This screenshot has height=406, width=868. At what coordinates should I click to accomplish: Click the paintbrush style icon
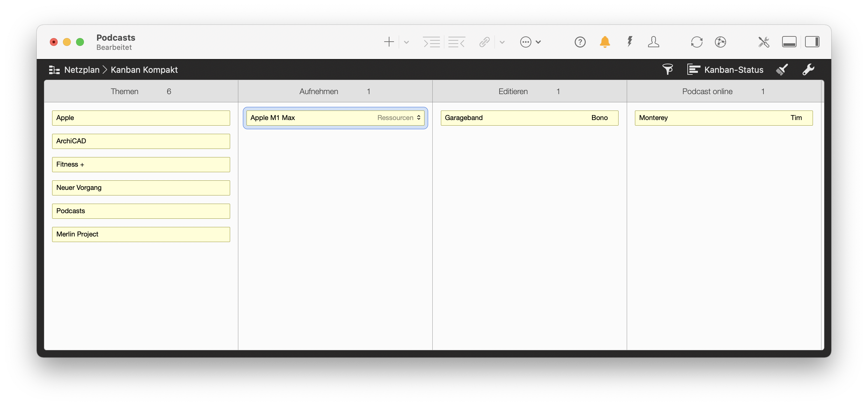782,70
